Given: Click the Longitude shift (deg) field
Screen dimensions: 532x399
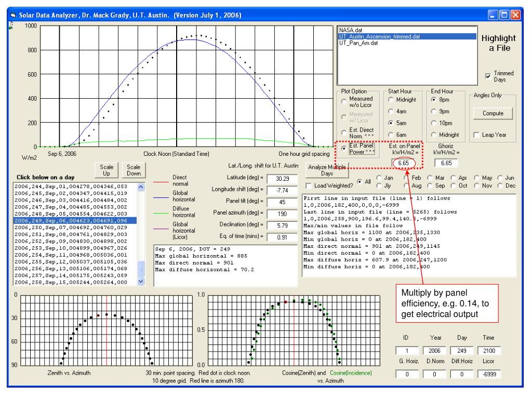Looking at the screenshot, I should (282, 190).
